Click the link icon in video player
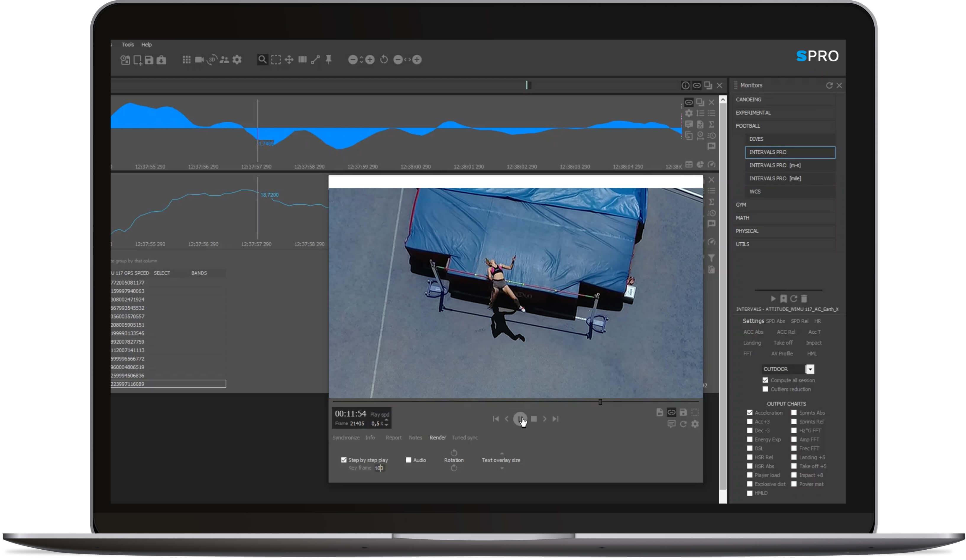966x560 pixels. (x=671, y=413)
